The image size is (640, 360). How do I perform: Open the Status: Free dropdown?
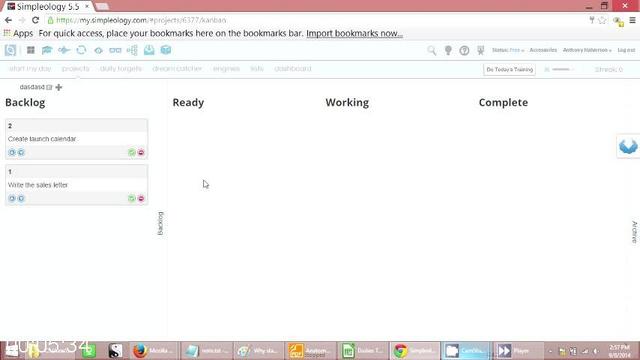508,50
